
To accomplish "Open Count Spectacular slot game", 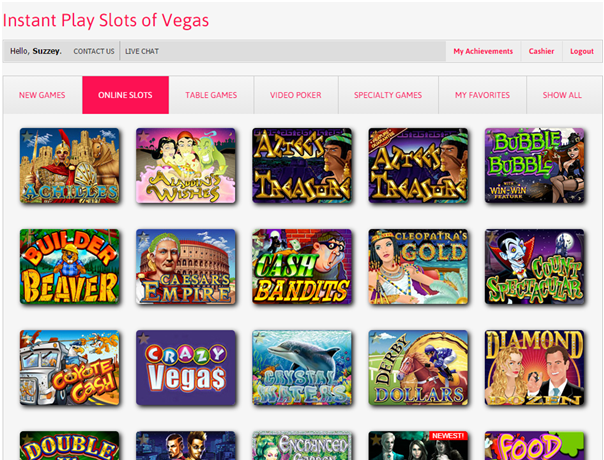I will [534, 267].
